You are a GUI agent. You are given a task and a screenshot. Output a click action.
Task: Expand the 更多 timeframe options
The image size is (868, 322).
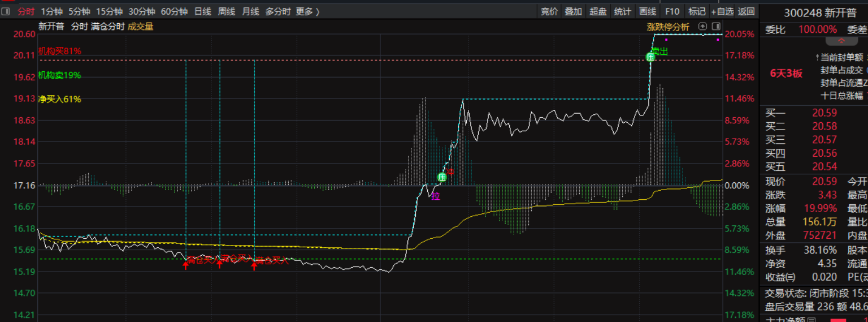[307, 11]
